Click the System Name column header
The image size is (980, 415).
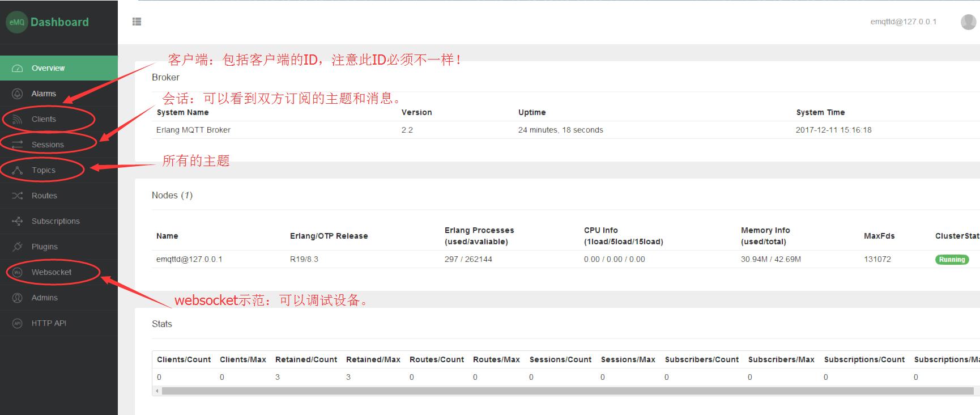pyautogui.click(x=182, y=112)
